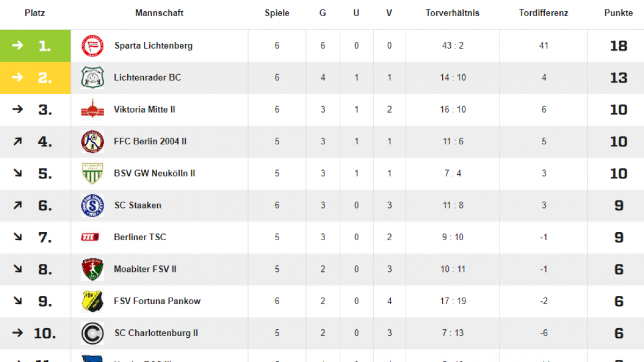The image size is (644, 362).
Task: Select the SC Staaken round logo
Action: coord(92,205)
